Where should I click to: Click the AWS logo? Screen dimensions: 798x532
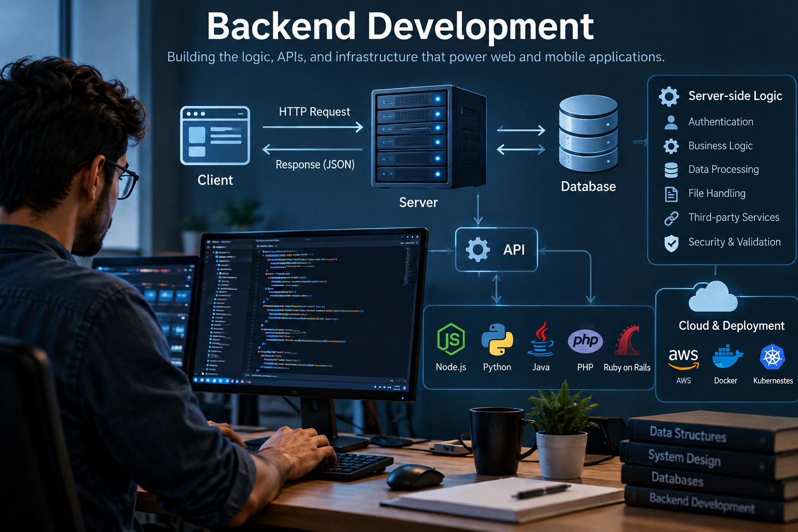[x=683, y=358]
